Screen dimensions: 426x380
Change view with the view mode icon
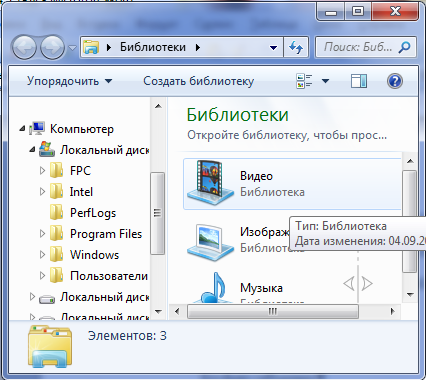(304, 81)
